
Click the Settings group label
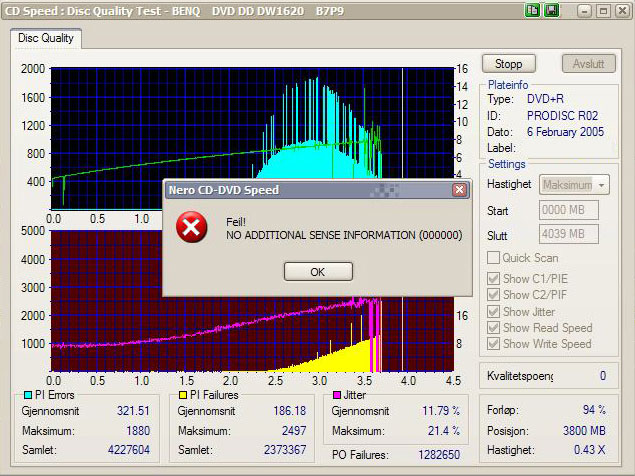click(x=507, y=164)
